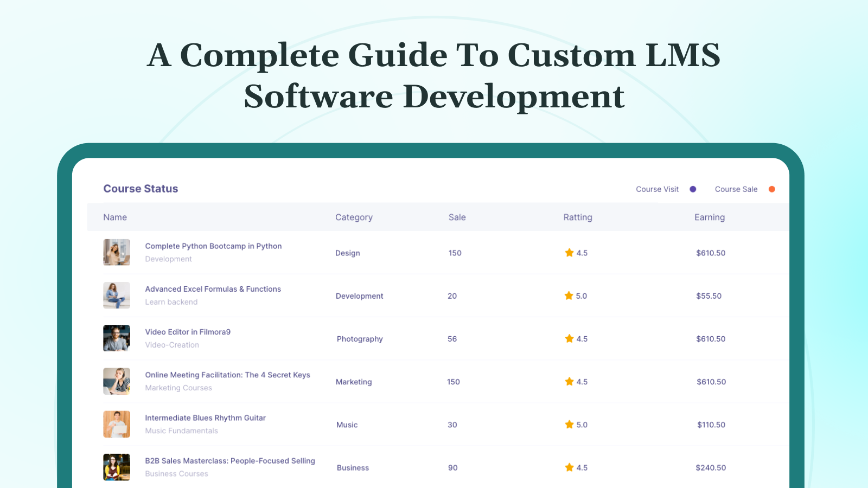Click the star icon in the Online Meeting Facilitation row
This screenshot has height=488, width=868.
pos(569,381)
